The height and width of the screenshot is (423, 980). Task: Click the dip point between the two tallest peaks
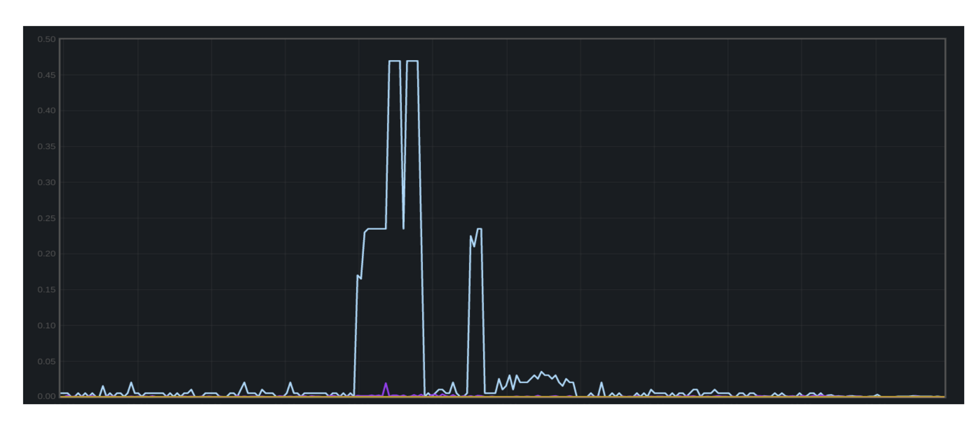(403, 228)
